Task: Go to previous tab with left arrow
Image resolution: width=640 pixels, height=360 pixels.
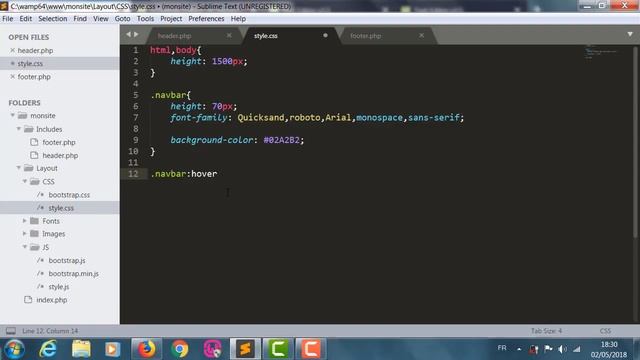Action: 129,35
